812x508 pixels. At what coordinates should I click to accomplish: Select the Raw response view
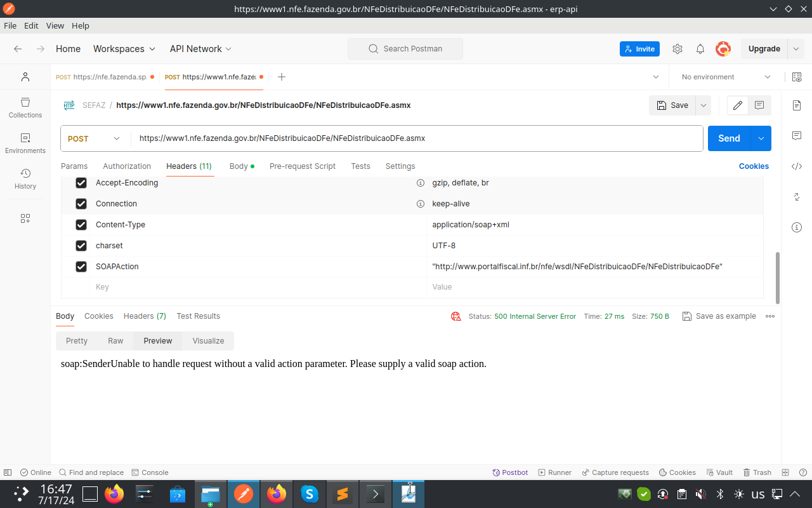pyautogui.click(x=115, y=341)
